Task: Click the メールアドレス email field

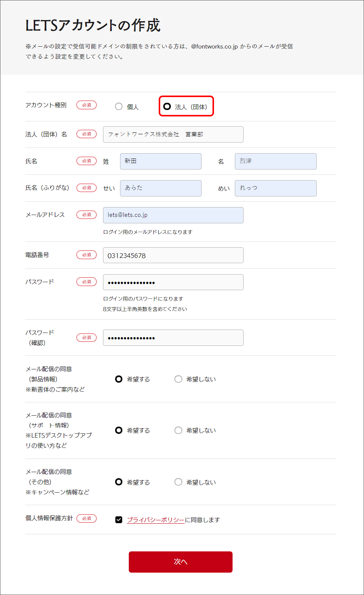Action: point(173,215)
